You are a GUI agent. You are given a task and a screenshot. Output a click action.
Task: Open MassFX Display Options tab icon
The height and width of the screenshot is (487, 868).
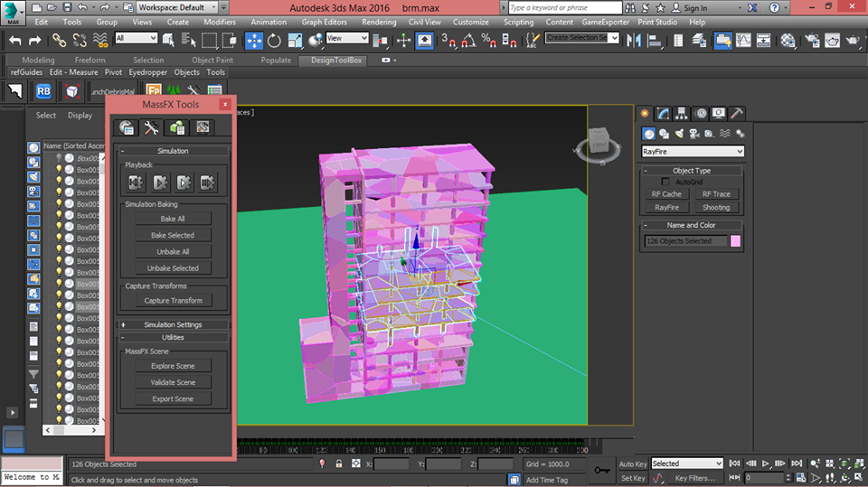click(x=203, y=127)
